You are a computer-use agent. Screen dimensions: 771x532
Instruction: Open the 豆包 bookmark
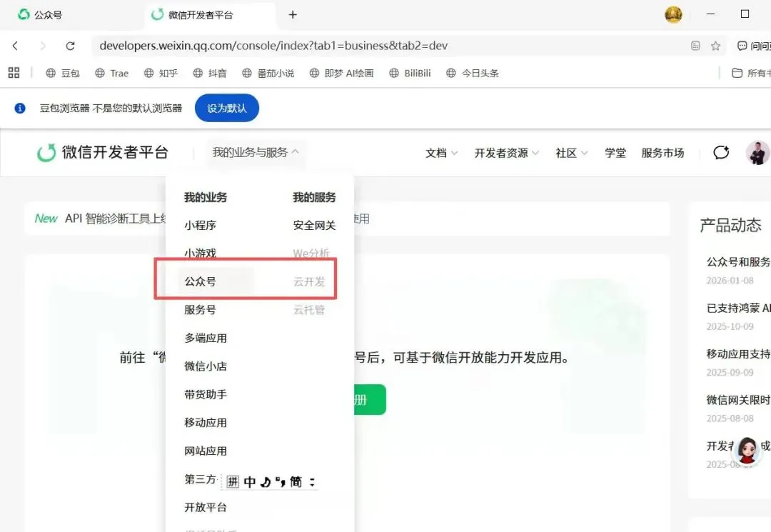[x=62, y=74]
